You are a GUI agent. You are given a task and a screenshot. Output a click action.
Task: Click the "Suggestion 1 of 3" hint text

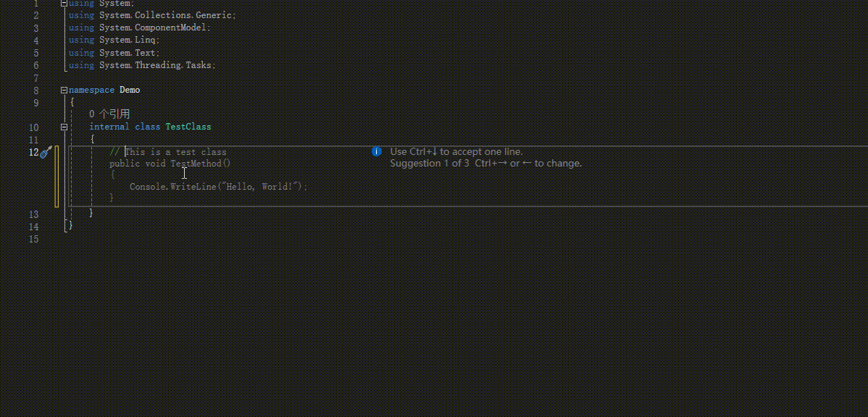[x=430, y=164]
